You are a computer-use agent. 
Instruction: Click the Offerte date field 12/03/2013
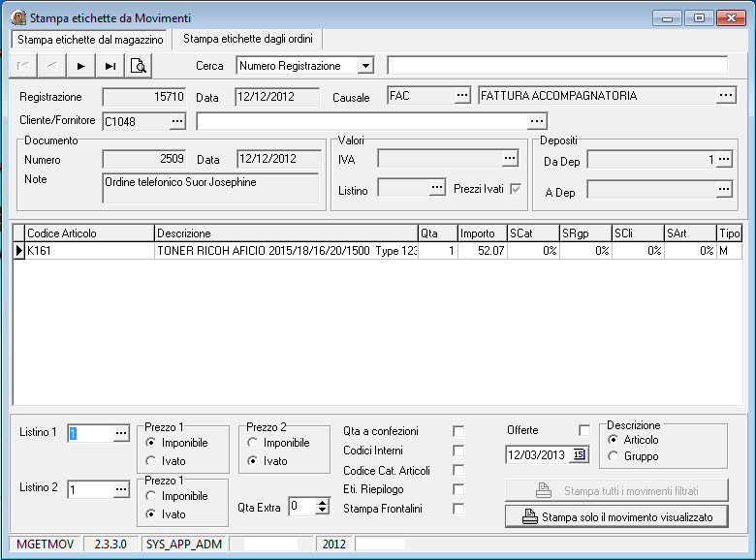(x=538, y=454)
